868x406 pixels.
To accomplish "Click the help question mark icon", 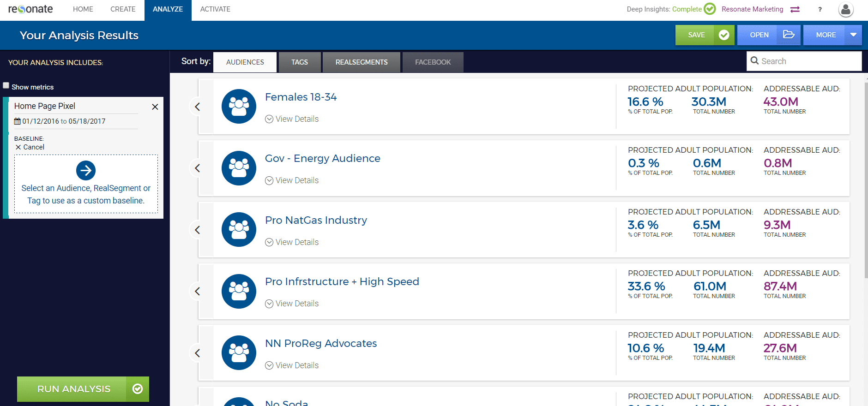I will pyautogui.click(x=820, y=9).
